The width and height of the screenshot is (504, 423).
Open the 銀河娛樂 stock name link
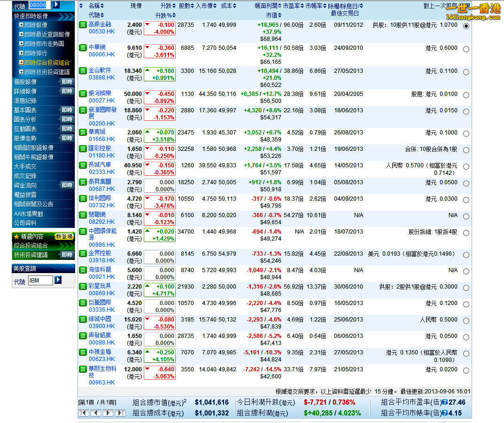(100, 93)
